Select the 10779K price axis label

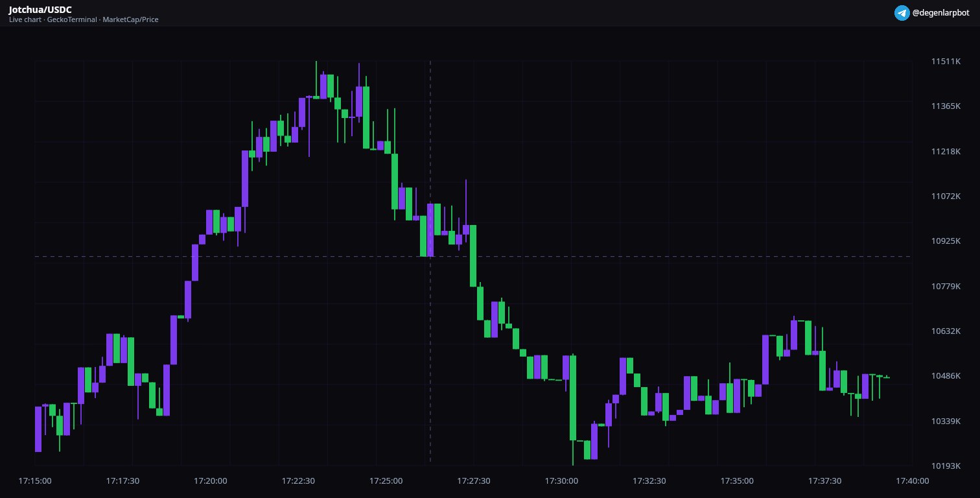pos(946,286)
